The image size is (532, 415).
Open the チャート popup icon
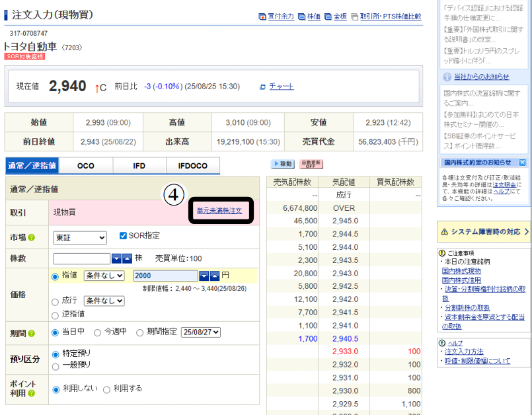[x=262, y=87]
